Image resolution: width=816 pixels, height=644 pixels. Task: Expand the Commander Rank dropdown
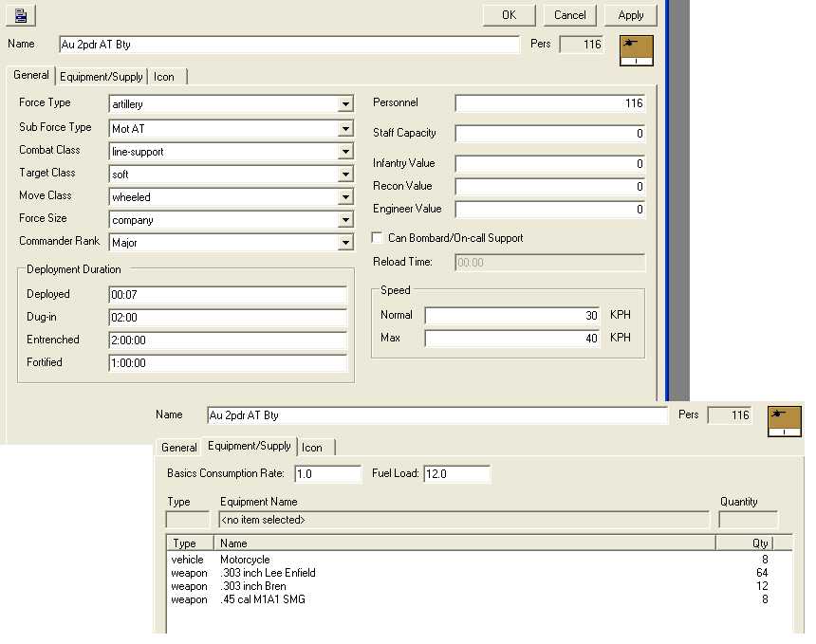[x=345, y=243]
